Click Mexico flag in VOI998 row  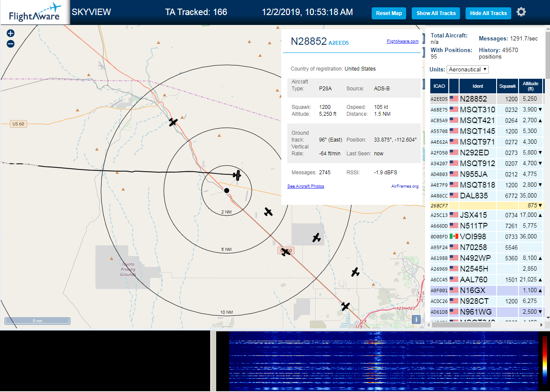pyautogui.click(x=454, y=236)
